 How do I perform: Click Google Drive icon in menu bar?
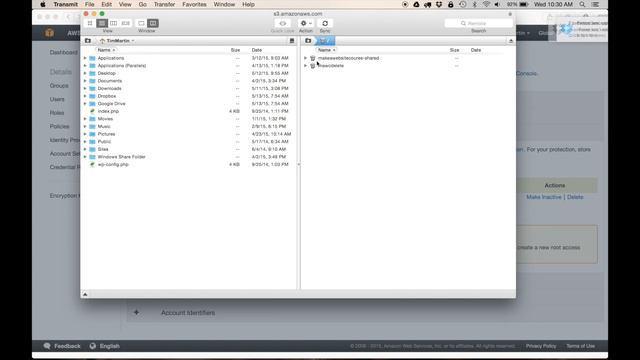416,4
